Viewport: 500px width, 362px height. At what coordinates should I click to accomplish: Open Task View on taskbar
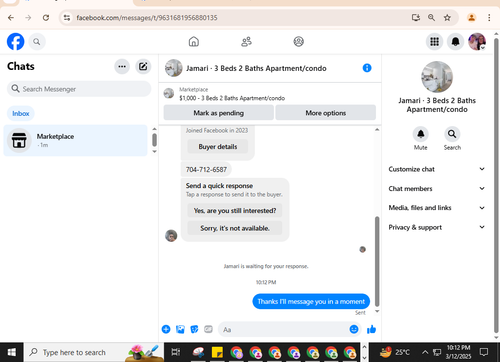pyautogui.click(x=176, y=352)
